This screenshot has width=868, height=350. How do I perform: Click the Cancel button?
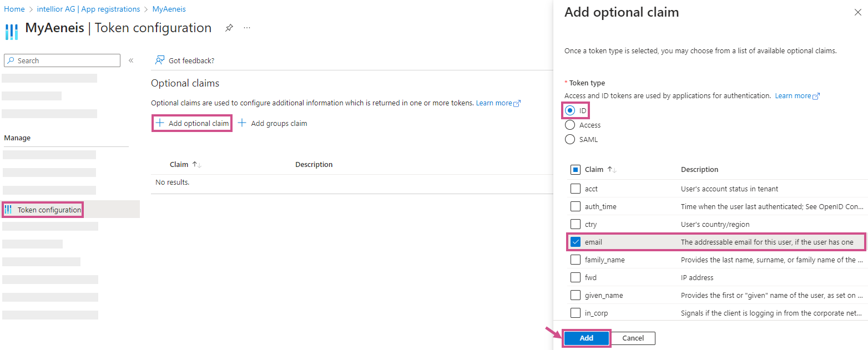coord(633,338)
